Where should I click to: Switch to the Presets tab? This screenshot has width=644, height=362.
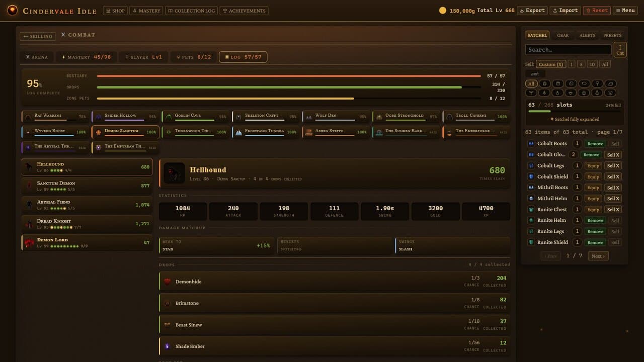[612, 35]
